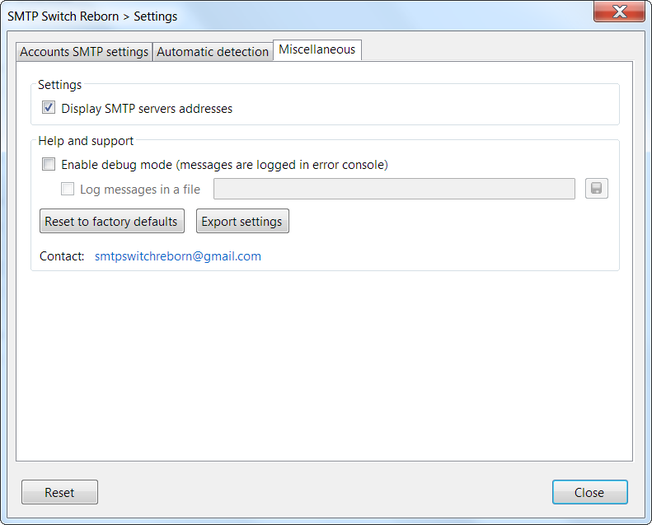Click the Close button at the bottom
Viewport: 652px width, 525px height.
click(590, 492)
